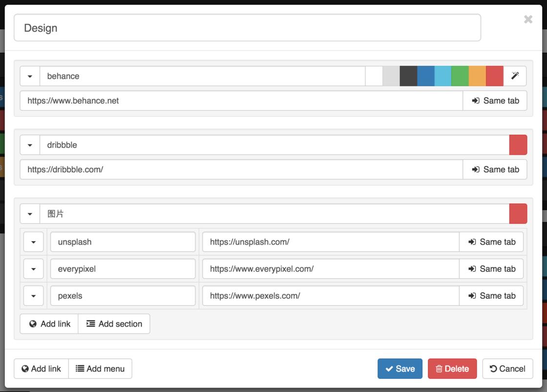Image resolution: width=547 pixels, height=392 pixels.
Task: Open the 图片 section dropdown arrow
Action: (x=30, y=214)
